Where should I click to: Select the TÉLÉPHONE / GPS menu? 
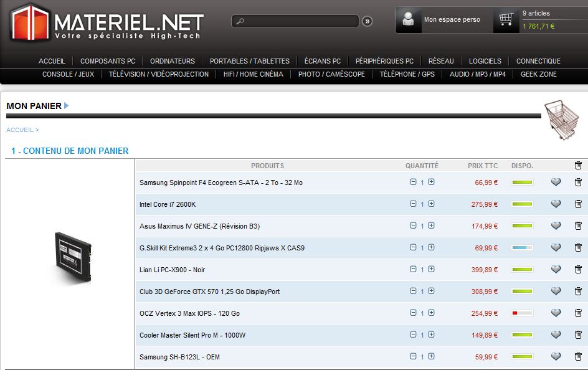coord(407,74)
